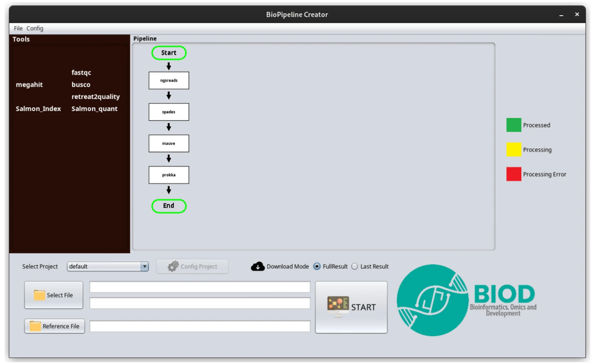Click the BIOD DNA logo
The image size is (595, 364).
(432, 300)
